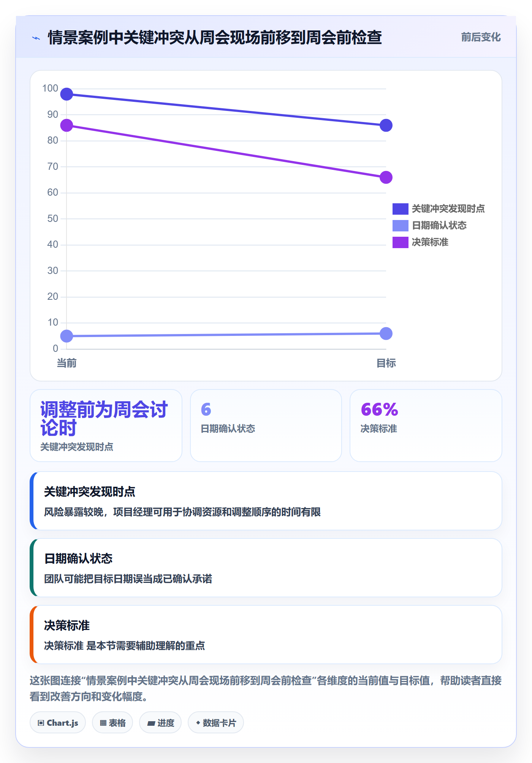This screenshot has height=763, width=532.
Task: Click text 风险暴露较晚 sentence
Action: tap(182, 512)
